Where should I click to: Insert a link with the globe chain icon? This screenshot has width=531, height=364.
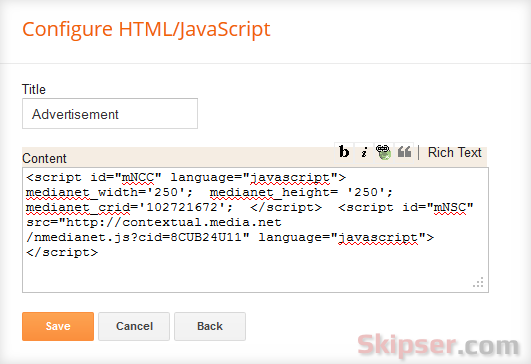(x=384, y=152)
